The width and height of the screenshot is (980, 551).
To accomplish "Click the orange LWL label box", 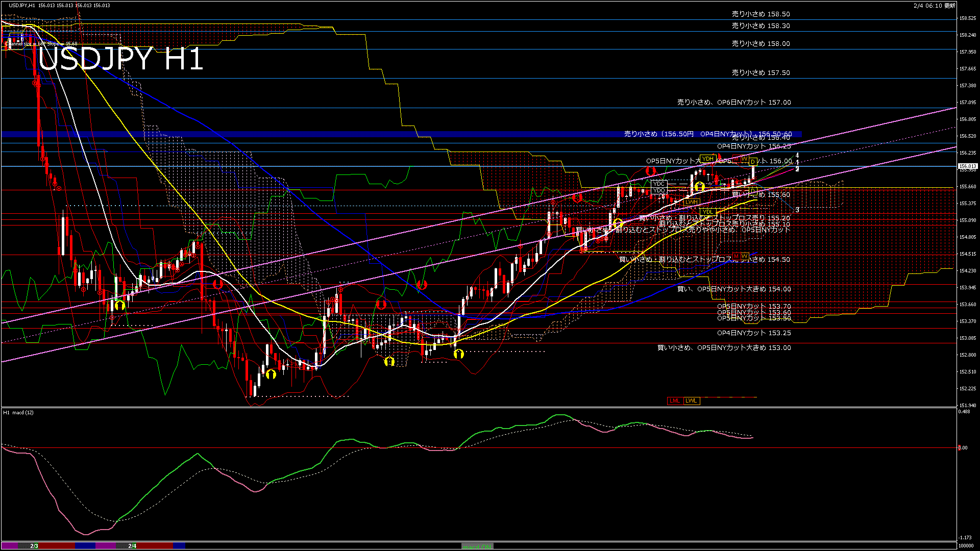I will 692,401.
